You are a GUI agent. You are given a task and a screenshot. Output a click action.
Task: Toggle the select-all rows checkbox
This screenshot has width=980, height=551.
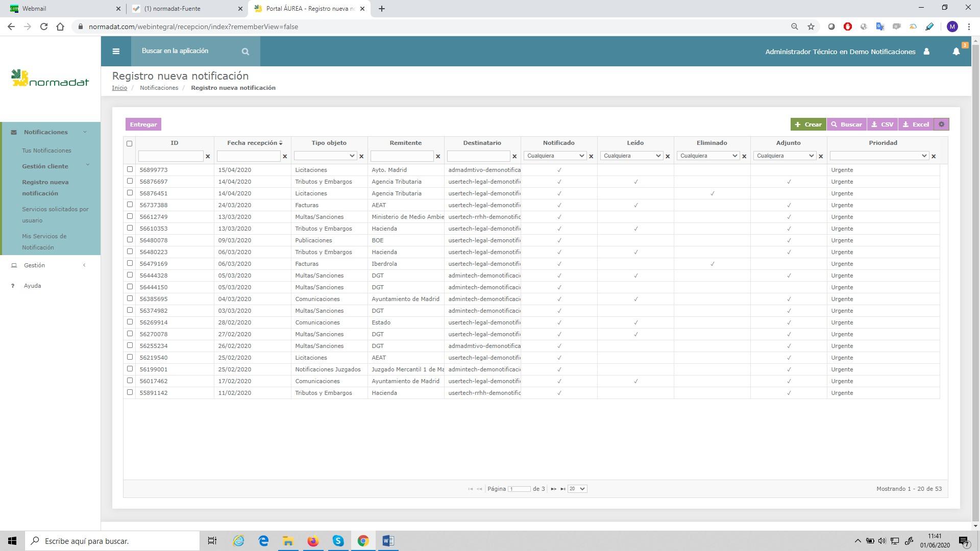click(129, 143)
